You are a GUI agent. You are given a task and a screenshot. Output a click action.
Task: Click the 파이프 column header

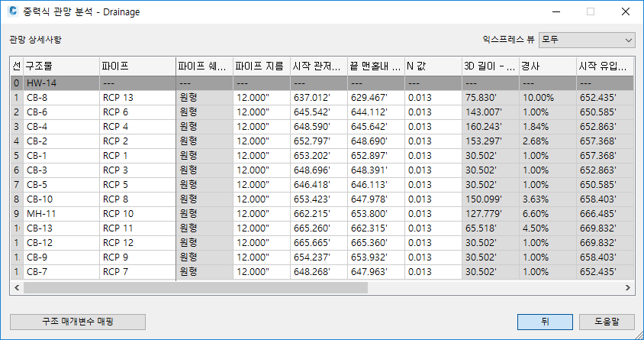(137, 66)
